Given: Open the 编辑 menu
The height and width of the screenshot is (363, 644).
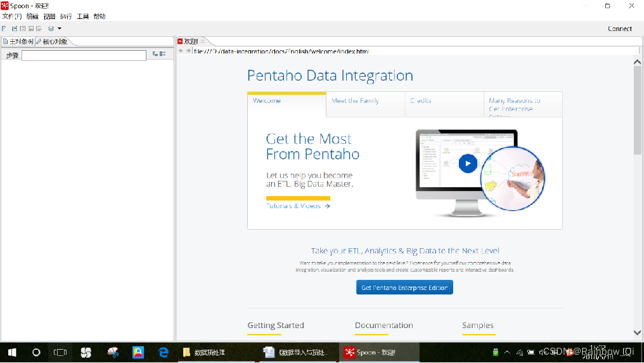Looking at the screenshot, I should (x=32, y=16).
